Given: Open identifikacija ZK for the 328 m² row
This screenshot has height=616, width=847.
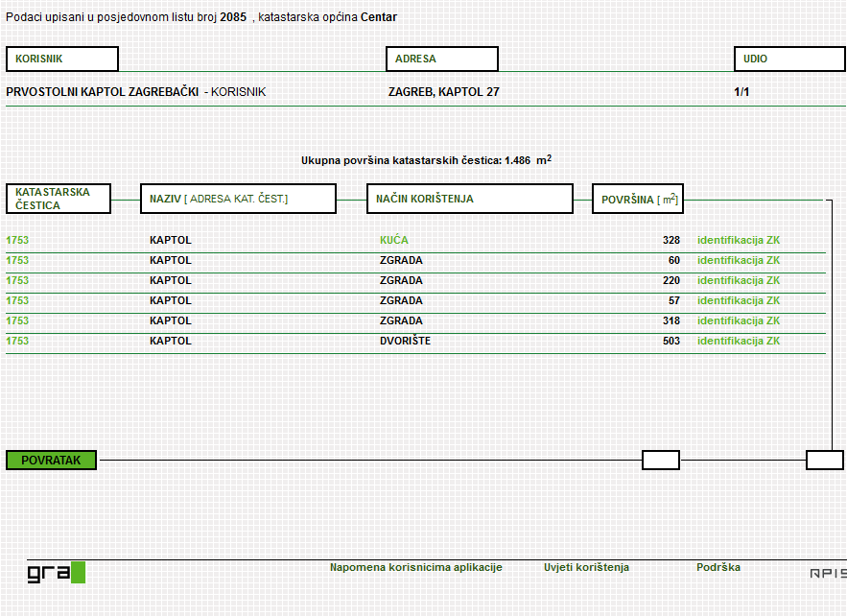Looking at the screenshot, I should 738,240.
